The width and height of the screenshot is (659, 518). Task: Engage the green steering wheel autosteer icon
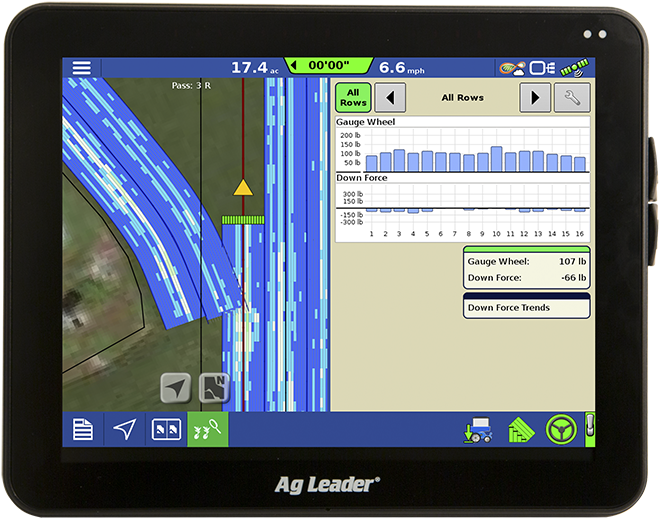point(561,430)
